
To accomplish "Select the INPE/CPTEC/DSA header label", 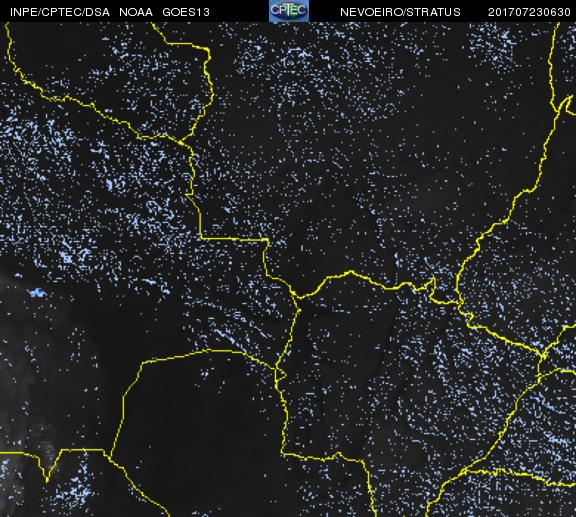I will pyautogui.click(x=60, y=12).
